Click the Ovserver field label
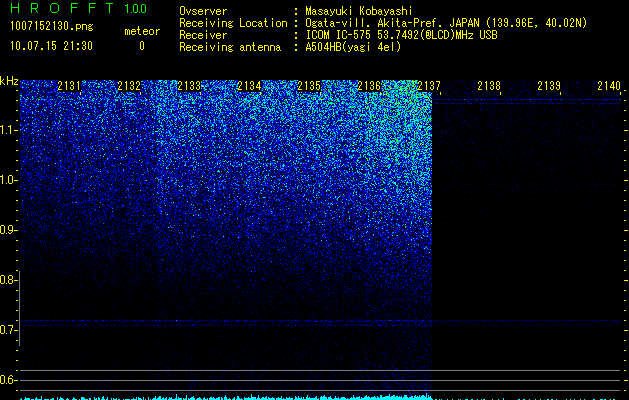 point(203,11)
